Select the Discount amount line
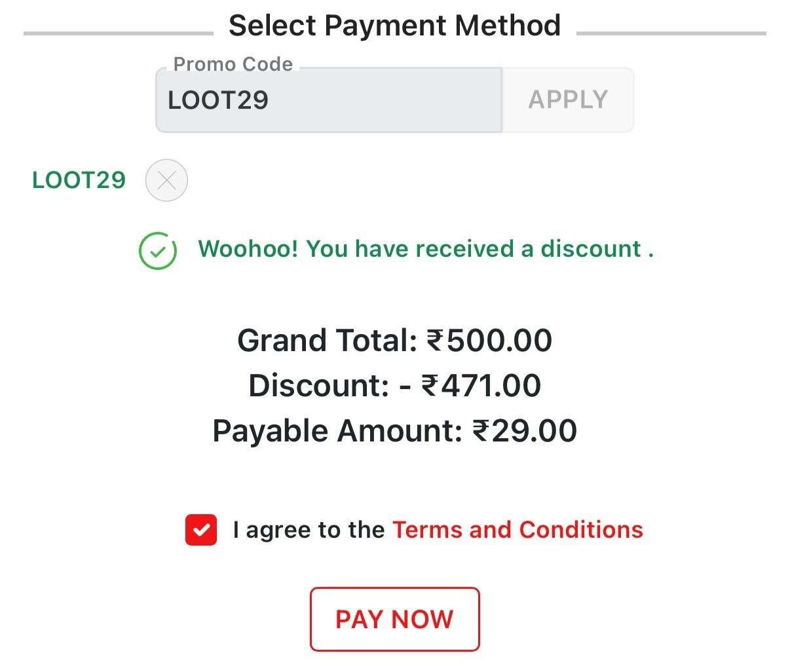Image resolution: width=790 pixels, height=672 pixels. pyautogui.click(x=394, y=385)
